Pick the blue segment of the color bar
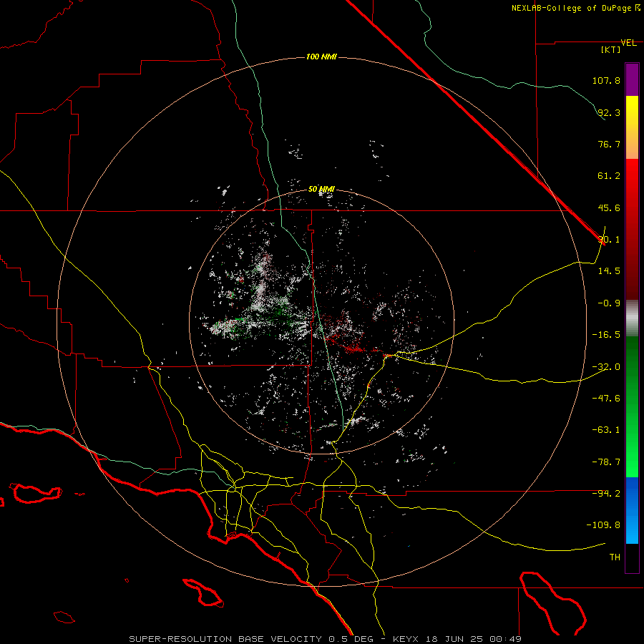 point(632,510)
